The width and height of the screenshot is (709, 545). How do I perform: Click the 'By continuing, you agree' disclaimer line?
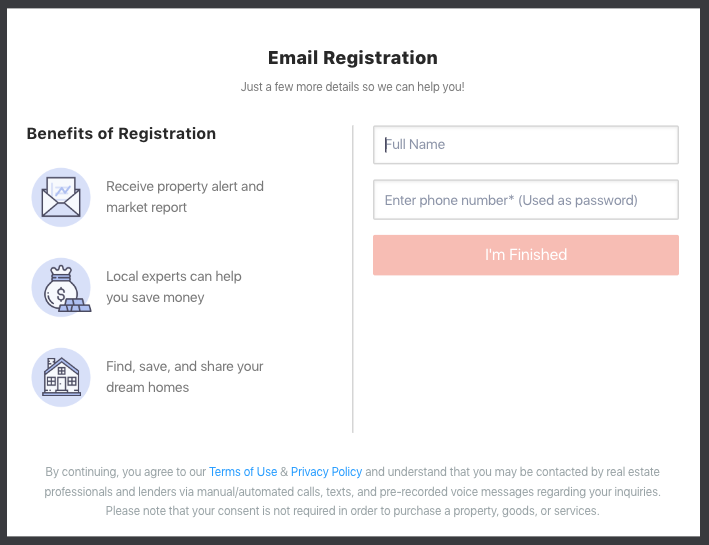pos(125,472)
